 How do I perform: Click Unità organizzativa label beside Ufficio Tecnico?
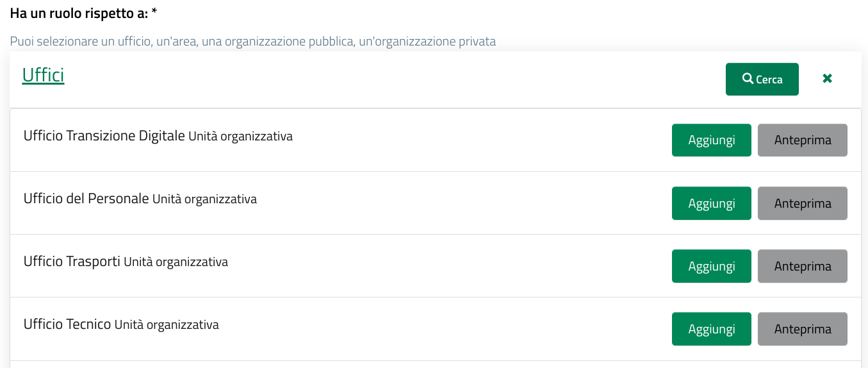click(167, 325)
